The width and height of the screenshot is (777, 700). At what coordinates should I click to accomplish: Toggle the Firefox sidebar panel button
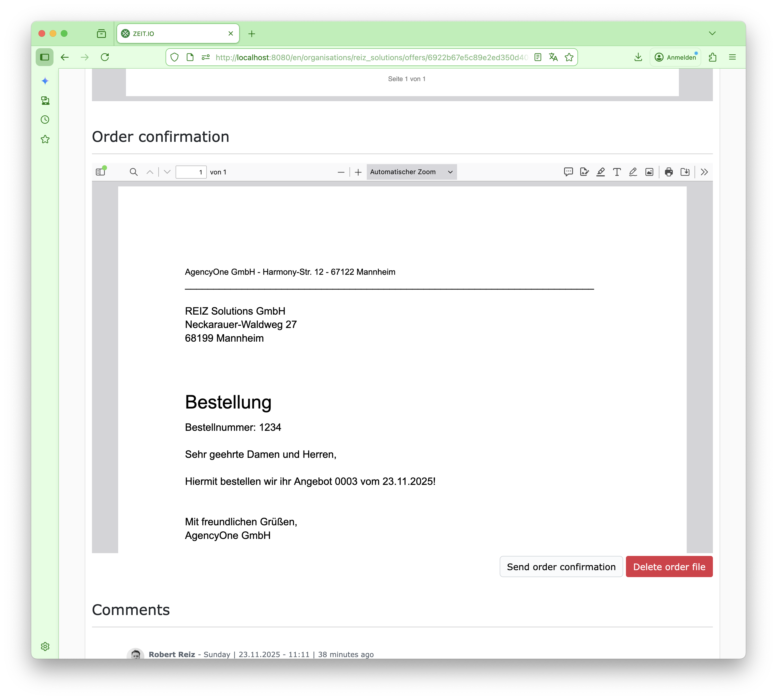coord(45,57)
